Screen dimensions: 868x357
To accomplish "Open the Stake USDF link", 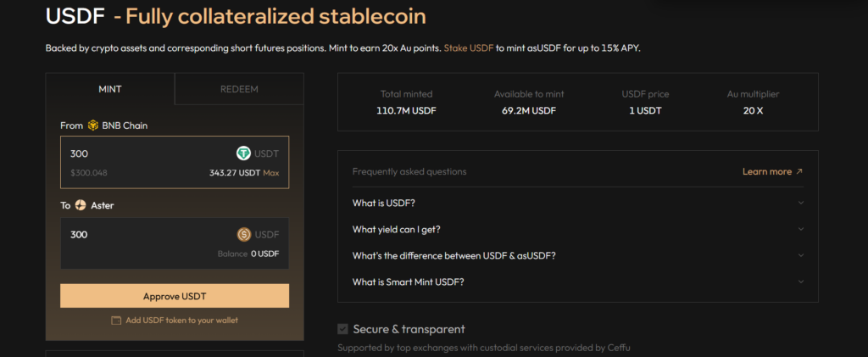I will 468,48.
